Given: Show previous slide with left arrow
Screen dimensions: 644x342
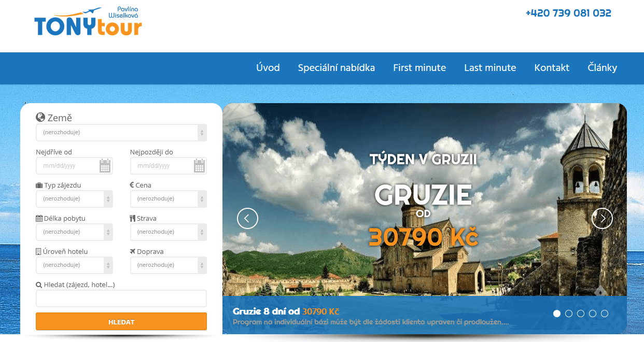Looking at the screenshot, I should click(x=247, y=218).
